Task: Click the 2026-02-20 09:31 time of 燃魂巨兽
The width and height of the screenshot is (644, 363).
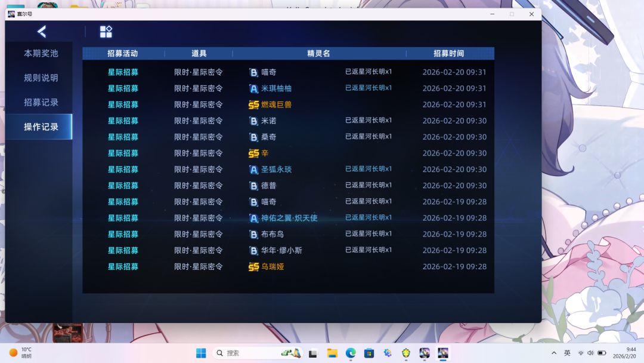Action: 454,104
